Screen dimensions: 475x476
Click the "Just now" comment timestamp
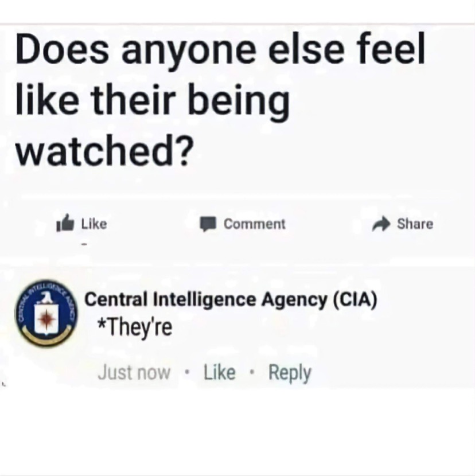tap(134, 372)
